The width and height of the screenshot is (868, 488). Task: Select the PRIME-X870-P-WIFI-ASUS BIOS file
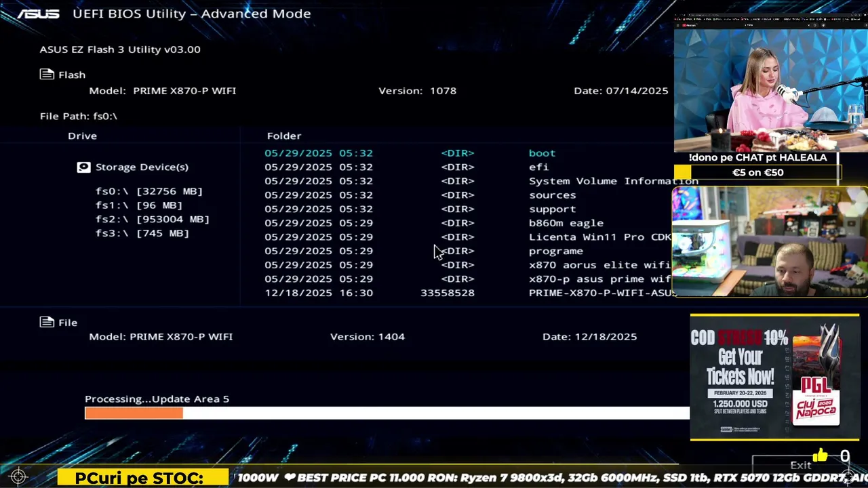(x=601, y=293)
